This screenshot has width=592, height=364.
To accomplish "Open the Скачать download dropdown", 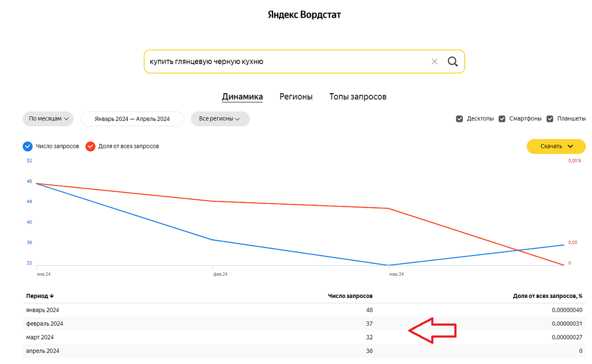I will (x=556, y=146).
